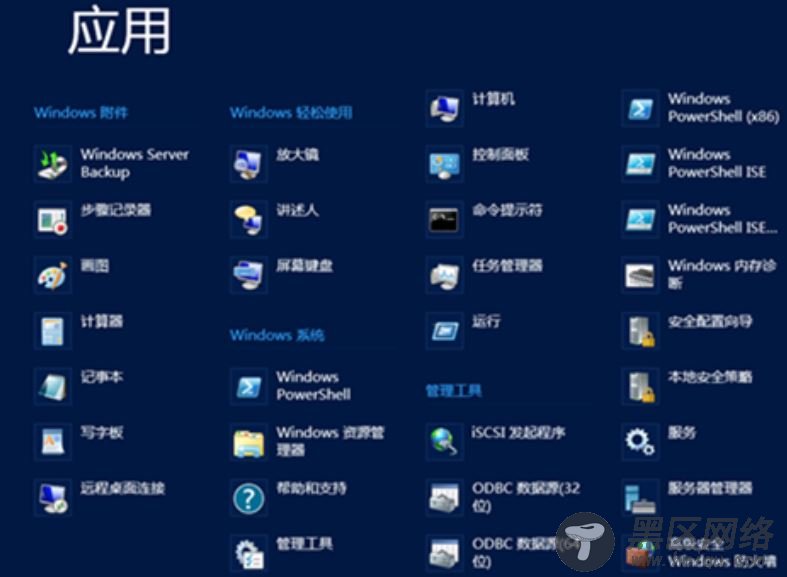Launch 记事本 Notepad

[x=79, y=386]
